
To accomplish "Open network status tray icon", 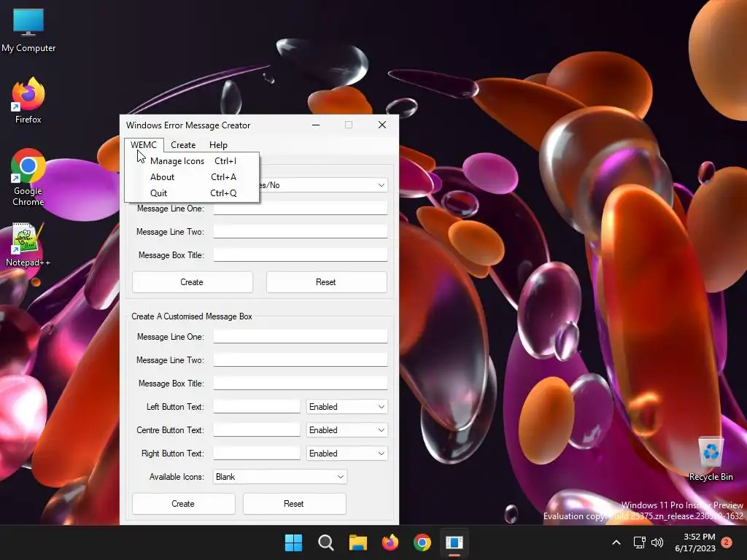I will click(x=639, y=542).
